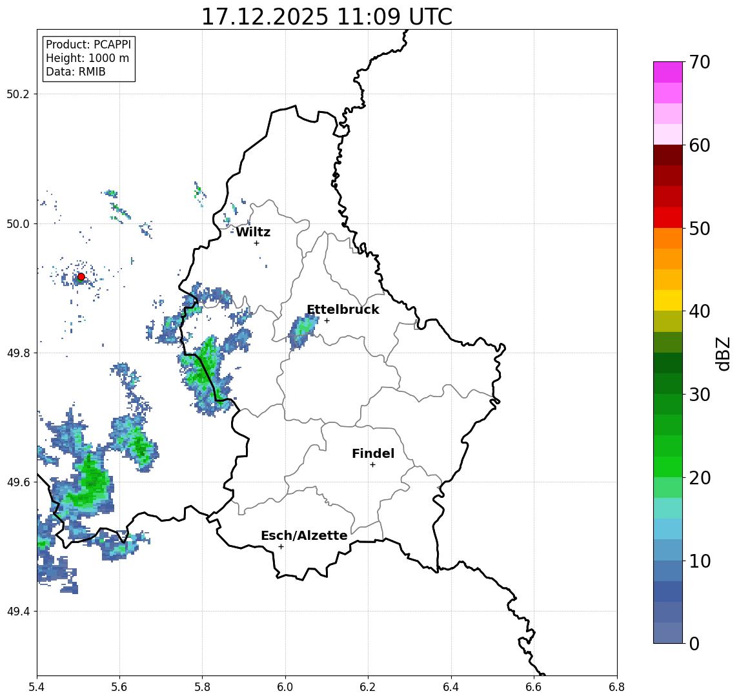Click the latitude label 49.4

coord(18,612)
